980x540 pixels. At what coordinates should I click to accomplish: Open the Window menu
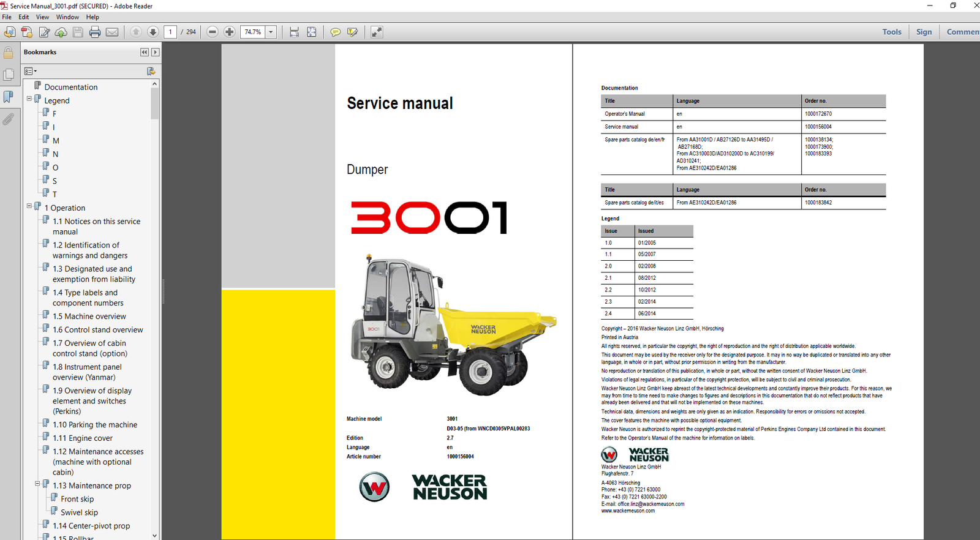67,17
